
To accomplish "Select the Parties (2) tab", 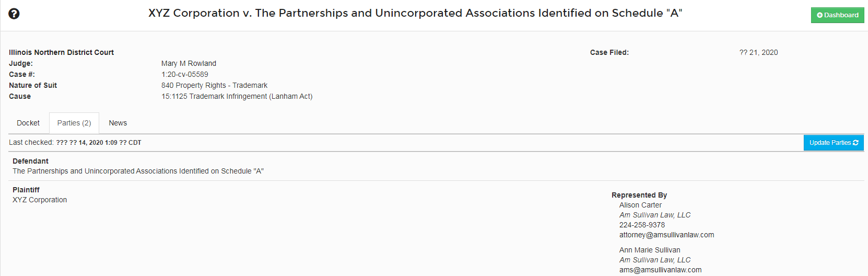I will [74, 123].
